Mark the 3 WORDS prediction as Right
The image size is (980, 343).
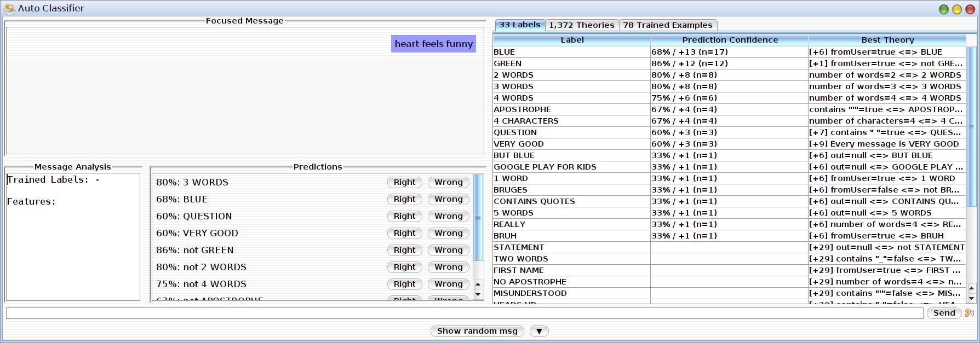(404, 182)
